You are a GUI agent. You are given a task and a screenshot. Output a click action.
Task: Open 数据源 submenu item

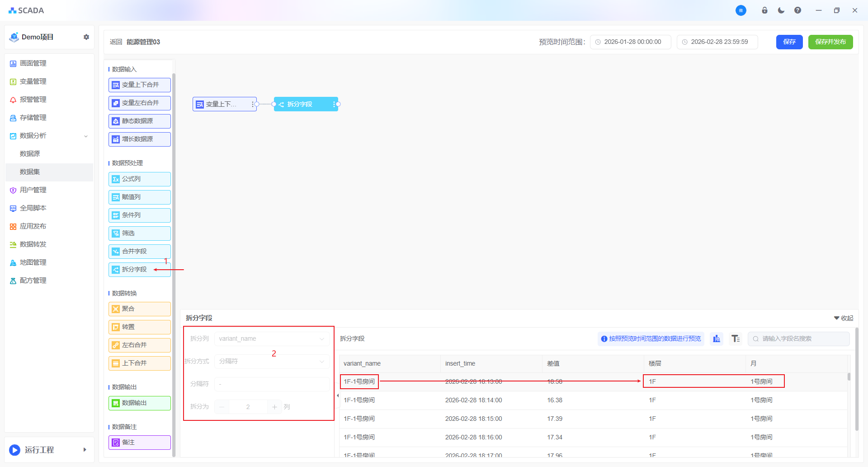coord(30,154)
